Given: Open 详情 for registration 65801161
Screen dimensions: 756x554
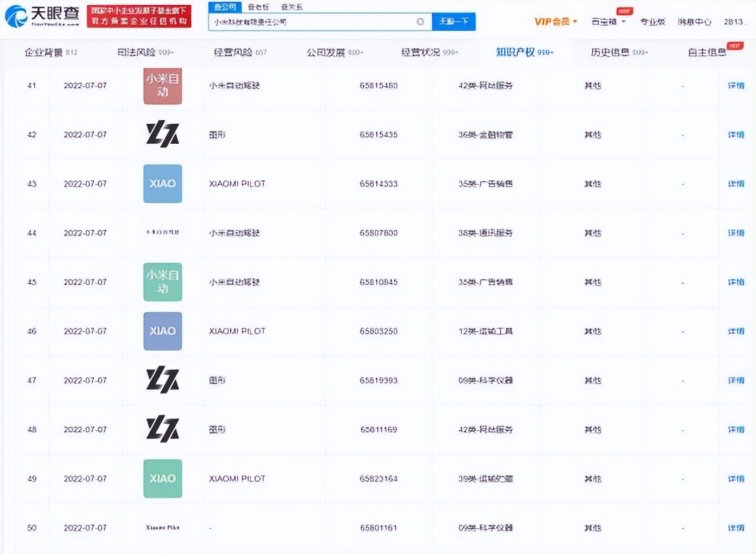Looking at the screenshot, I should (736, 527).
